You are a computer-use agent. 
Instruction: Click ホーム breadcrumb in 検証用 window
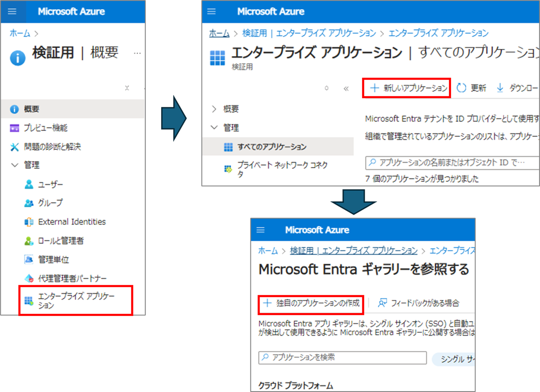20,33
